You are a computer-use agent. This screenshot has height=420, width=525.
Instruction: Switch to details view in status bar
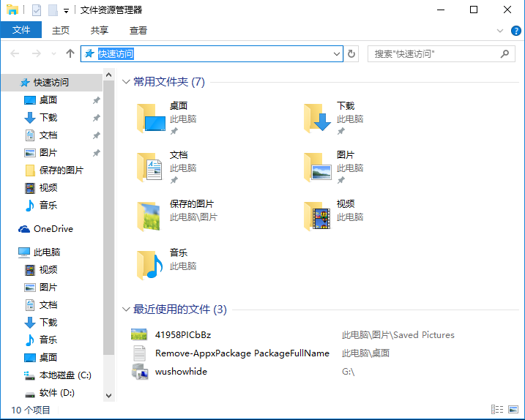point(497,409)
